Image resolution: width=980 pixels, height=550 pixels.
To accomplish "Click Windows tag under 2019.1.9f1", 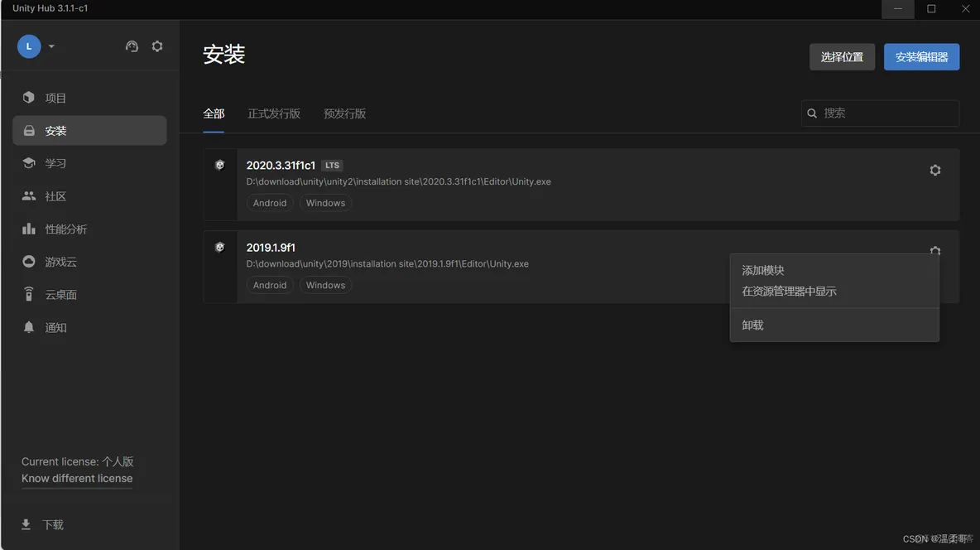I will (x=325, y=285).
